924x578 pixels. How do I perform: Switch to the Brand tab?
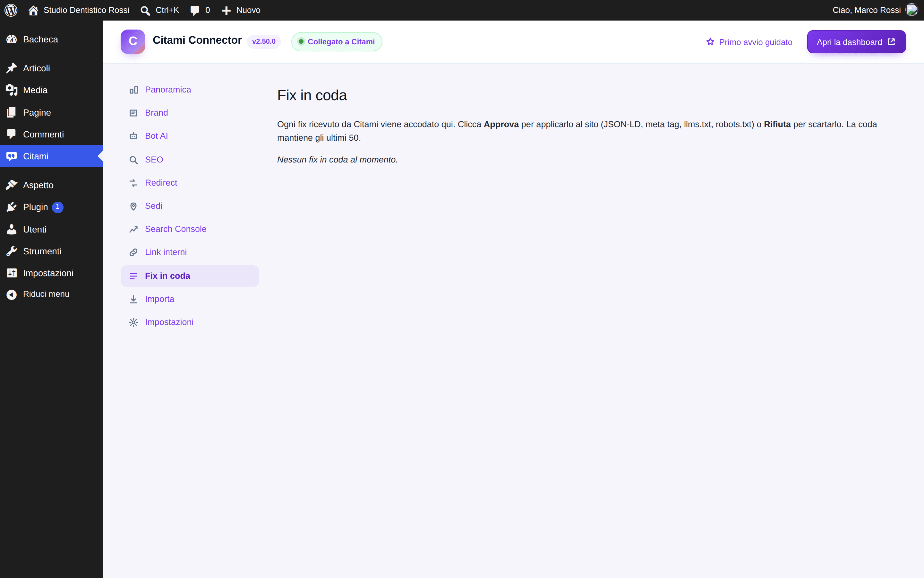[190, 113]
